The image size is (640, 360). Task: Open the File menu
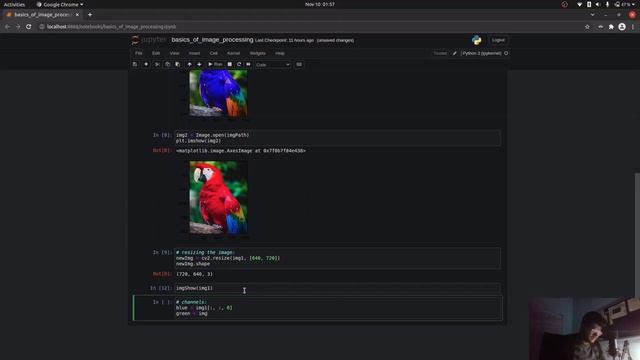pos(139,53)
